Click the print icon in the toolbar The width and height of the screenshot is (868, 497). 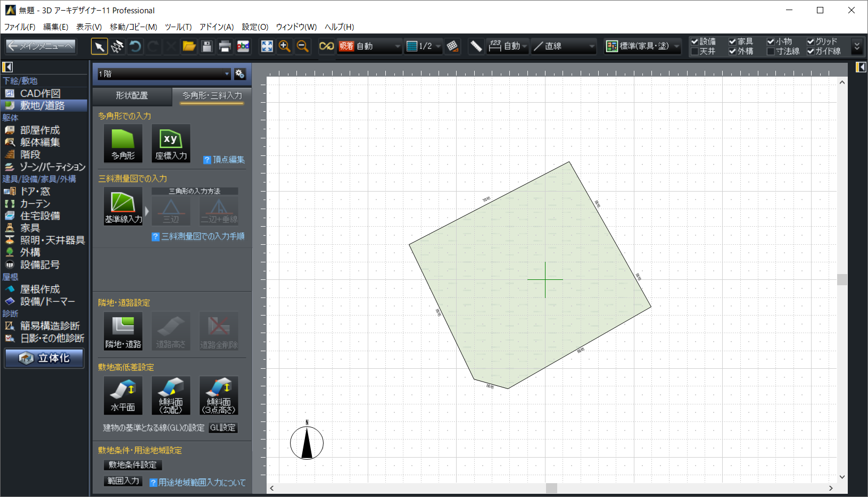[225, 46]
